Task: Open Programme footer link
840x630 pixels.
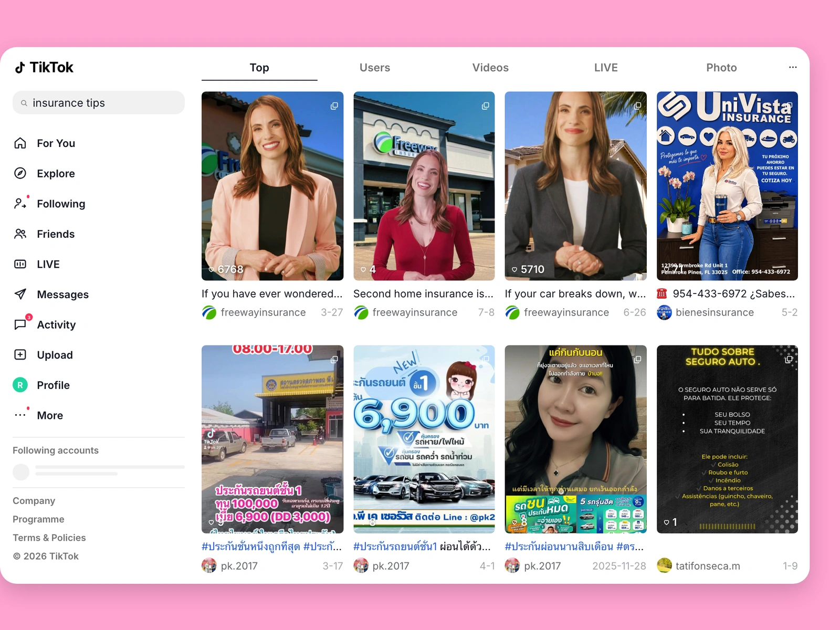Action: pos(38,519)
